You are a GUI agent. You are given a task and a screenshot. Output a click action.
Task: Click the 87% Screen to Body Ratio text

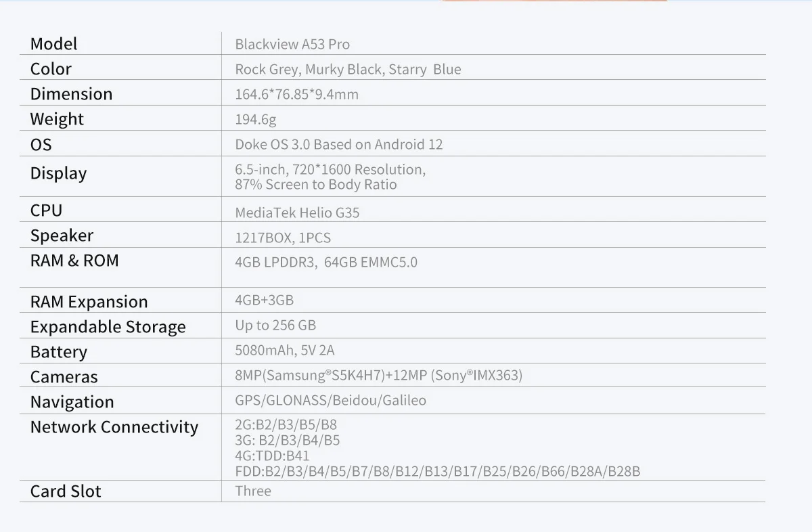tap(316, 185)
